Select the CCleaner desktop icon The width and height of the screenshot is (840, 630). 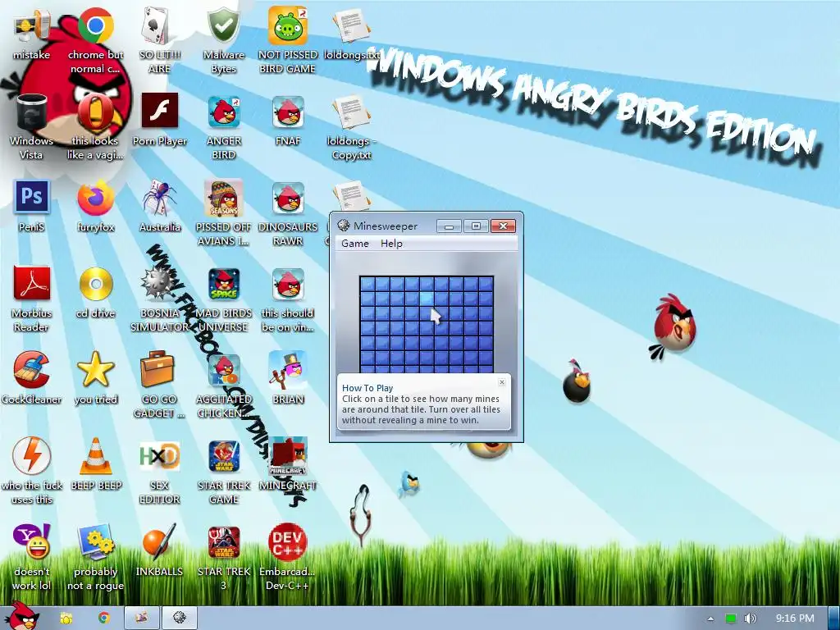(32, 370)
